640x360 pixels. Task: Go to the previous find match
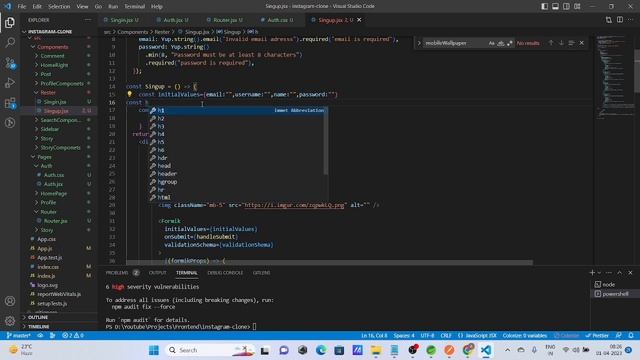pyautogui.click(x=551, y=43)
